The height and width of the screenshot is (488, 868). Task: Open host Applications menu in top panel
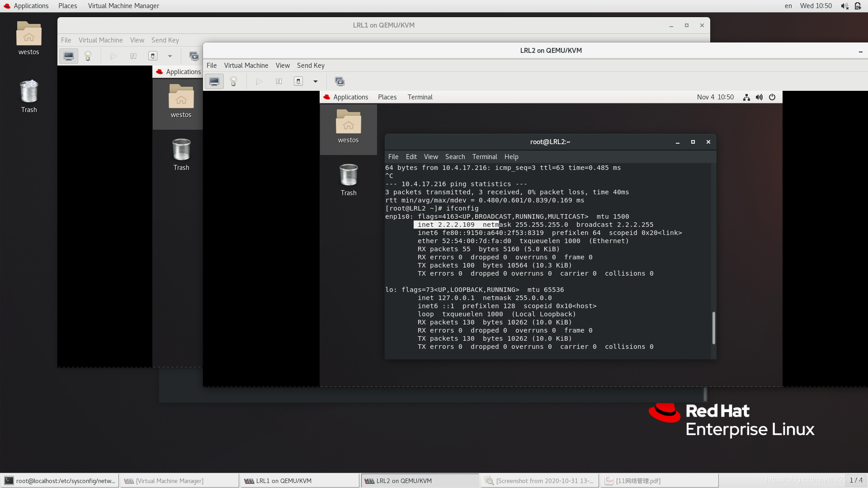coord(26,6)
